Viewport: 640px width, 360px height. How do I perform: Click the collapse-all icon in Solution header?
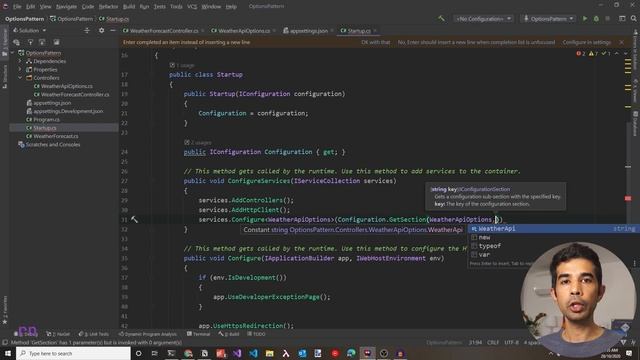click(x=87, y=31)
